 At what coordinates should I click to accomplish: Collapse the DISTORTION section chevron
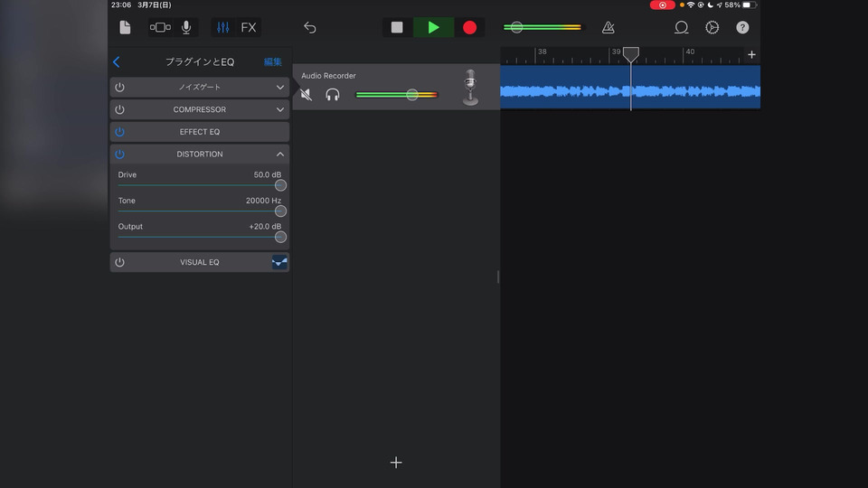(280, 155)
